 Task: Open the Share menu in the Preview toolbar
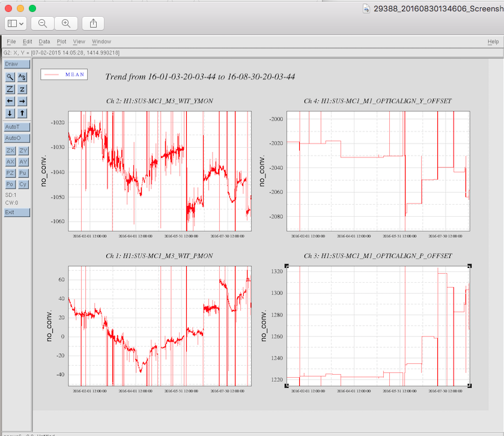93,23
